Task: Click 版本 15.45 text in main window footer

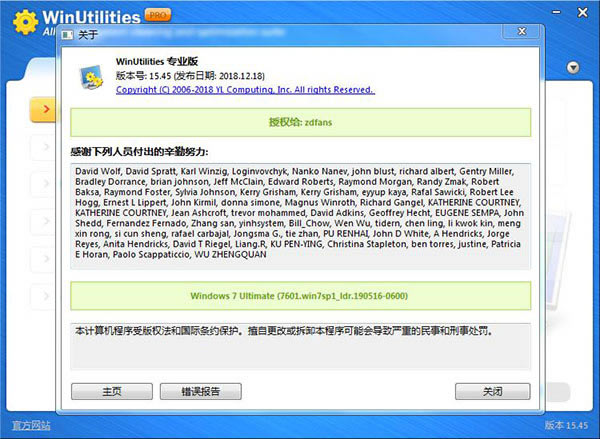Action: [566, 425]
